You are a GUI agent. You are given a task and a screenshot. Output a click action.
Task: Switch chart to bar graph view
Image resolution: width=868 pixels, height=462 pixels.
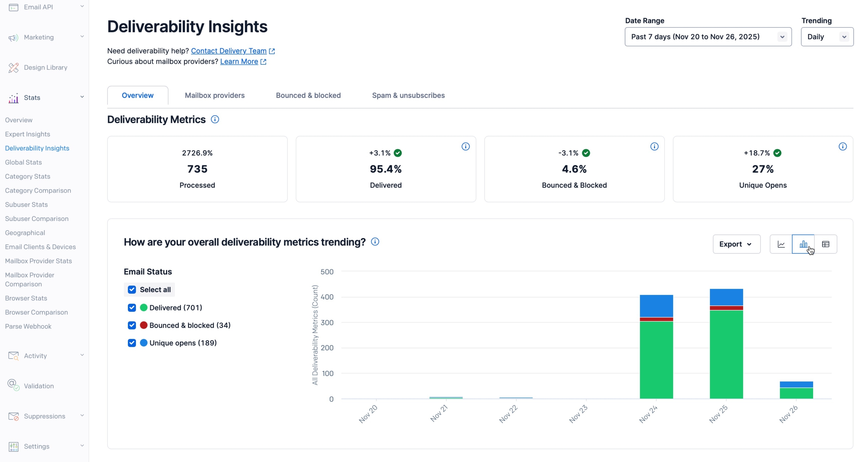pyautogui.click(x=804, y=244)
